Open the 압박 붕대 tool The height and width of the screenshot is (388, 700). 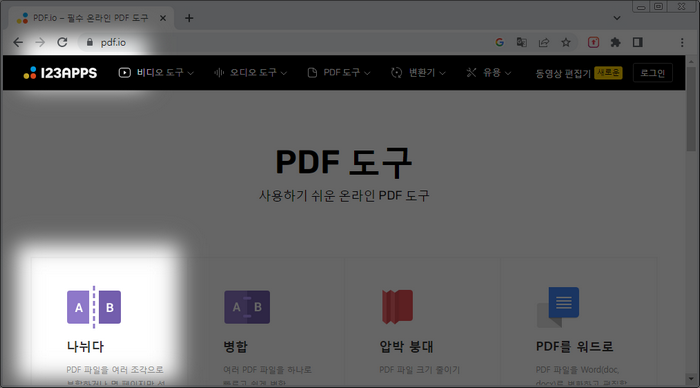pyautogui.click(x=406, y=346)
